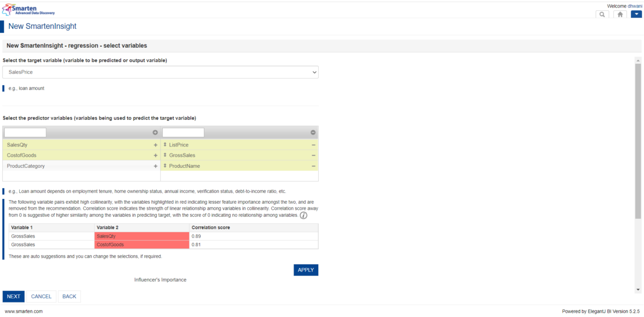644x317 pixels.
Task: Click the add-all circle icon above available variables
Action: tap(156, 132)
